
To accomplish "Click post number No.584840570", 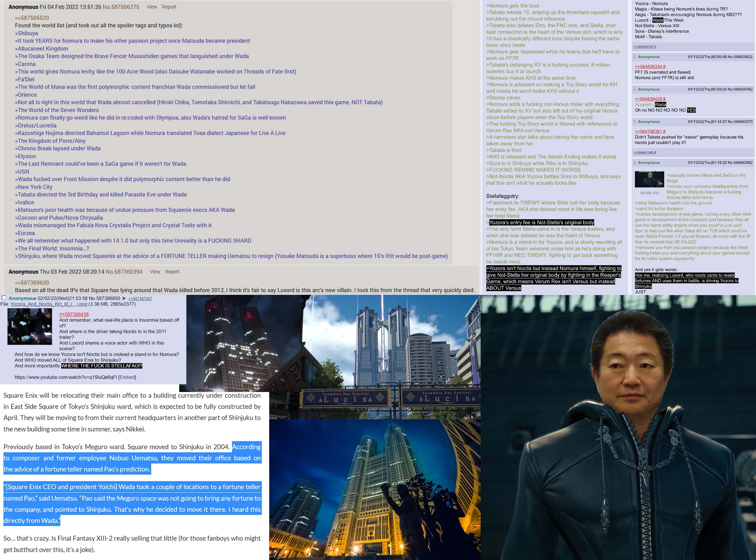I will click(740, 122).
